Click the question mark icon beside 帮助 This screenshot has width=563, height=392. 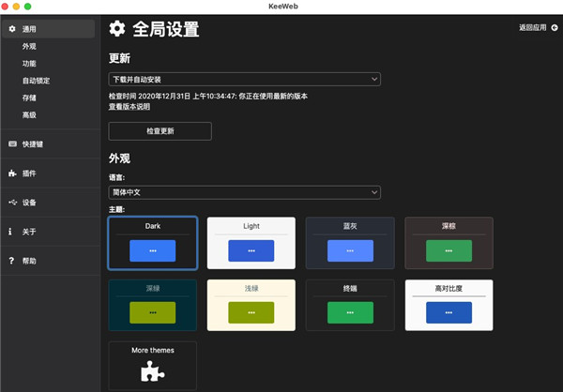pos(11,261)
